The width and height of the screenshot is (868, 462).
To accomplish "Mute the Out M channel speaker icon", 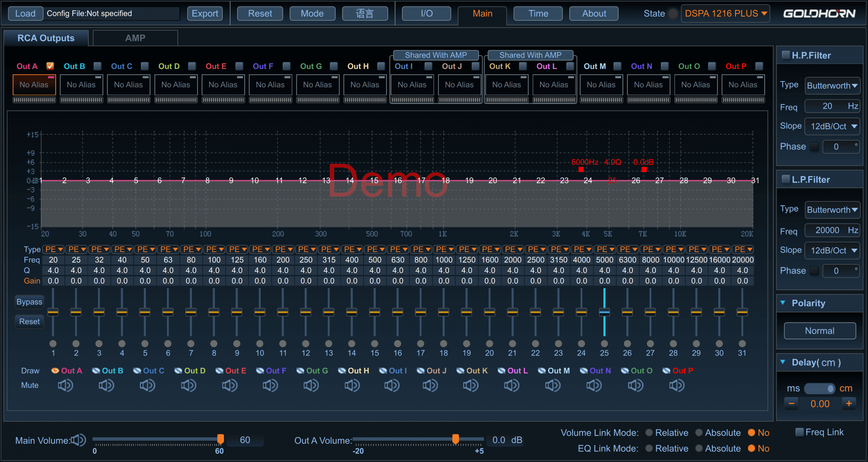I will point(553,385).
